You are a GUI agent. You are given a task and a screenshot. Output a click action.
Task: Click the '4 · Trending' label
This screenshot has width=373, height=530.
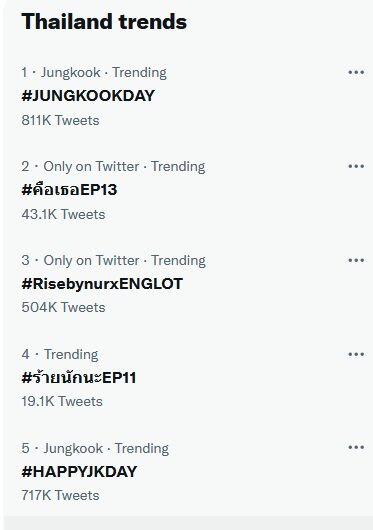pyautogui.click(x=60, y=354)
